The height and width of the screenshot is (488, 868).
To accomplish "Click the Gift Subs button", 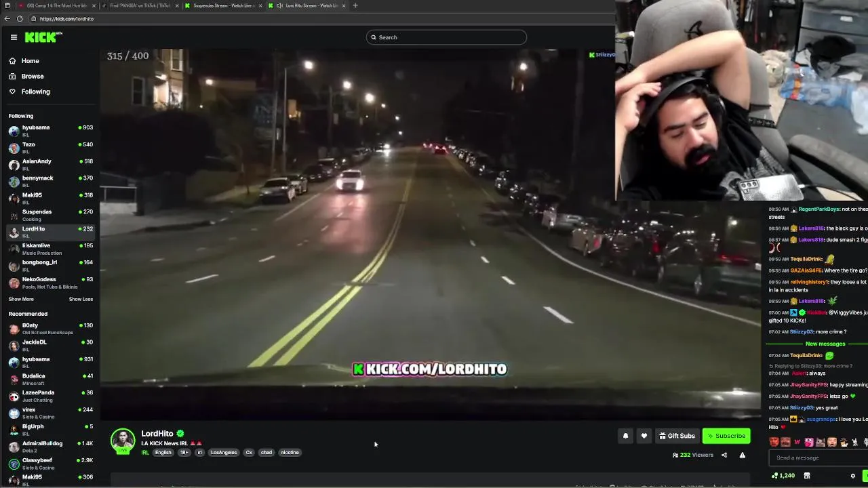I will pos(677,436).
